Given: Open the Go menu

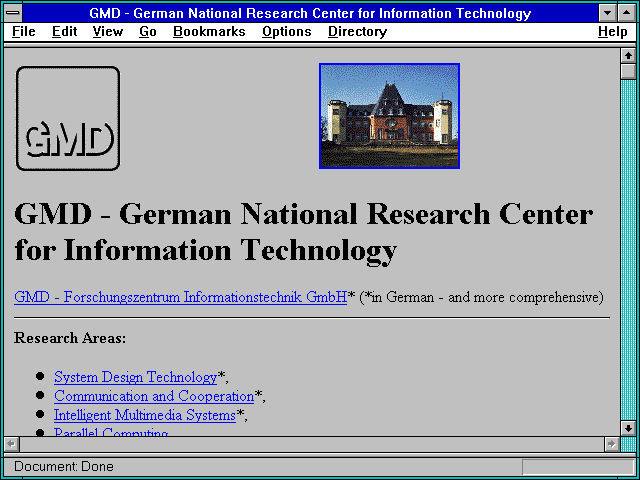Looking at the screenshot, I should click(x=148, y=32).
